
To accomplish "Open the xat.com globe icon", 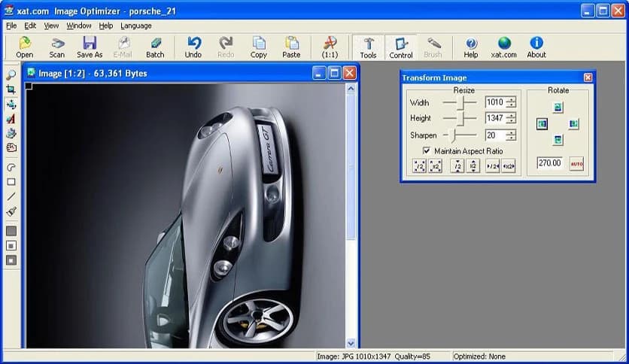I will (x=504, y=43).
